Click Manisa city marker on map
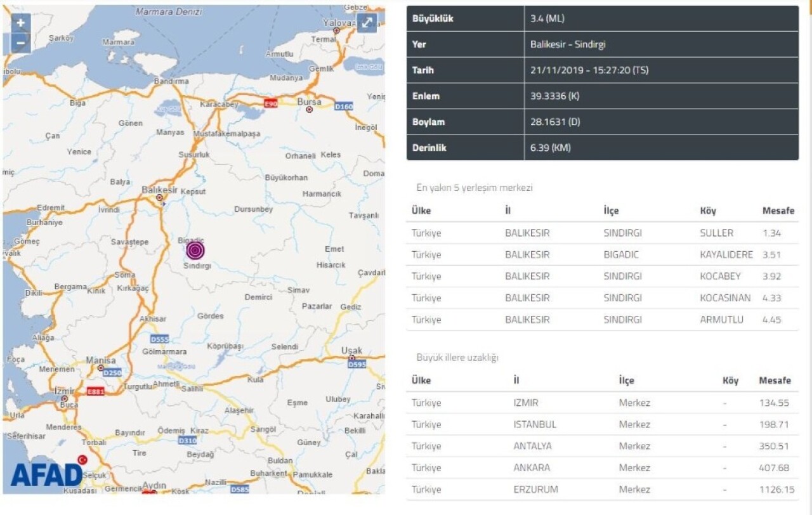 point(100,368)
